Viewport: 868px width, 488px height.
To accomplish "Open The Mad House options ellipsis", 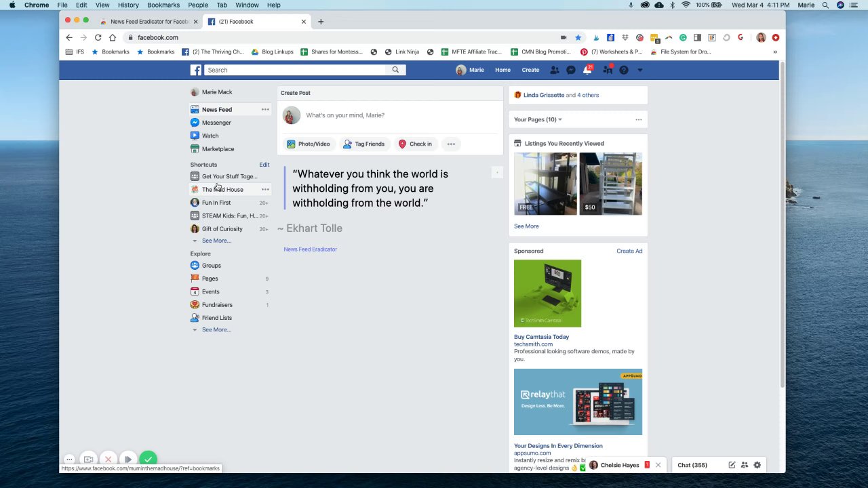I will point(265,190).
